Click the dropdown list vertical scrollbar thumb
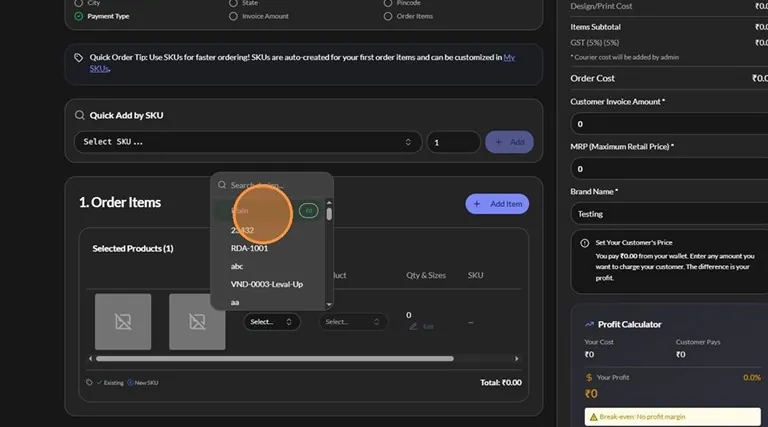The image size is (768, 427). click(329, 214)
